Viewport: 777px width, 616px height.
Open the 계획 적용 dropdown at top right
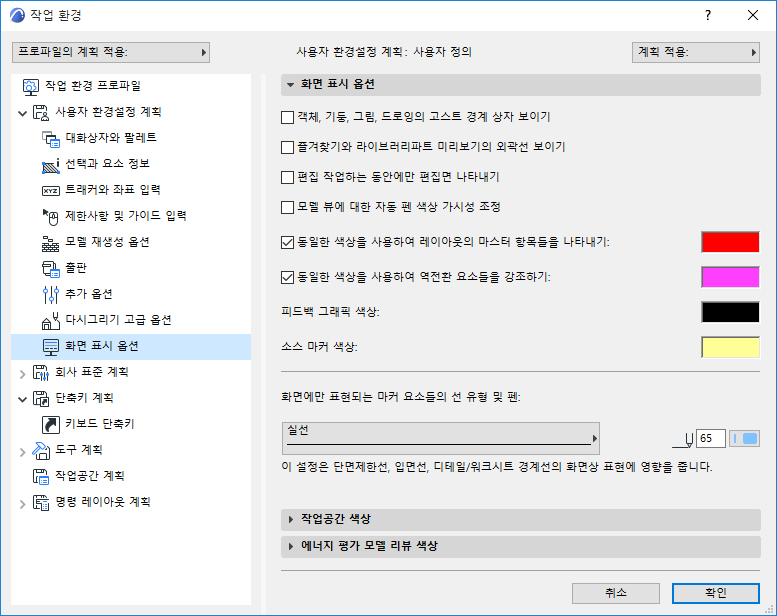(696, 52)
